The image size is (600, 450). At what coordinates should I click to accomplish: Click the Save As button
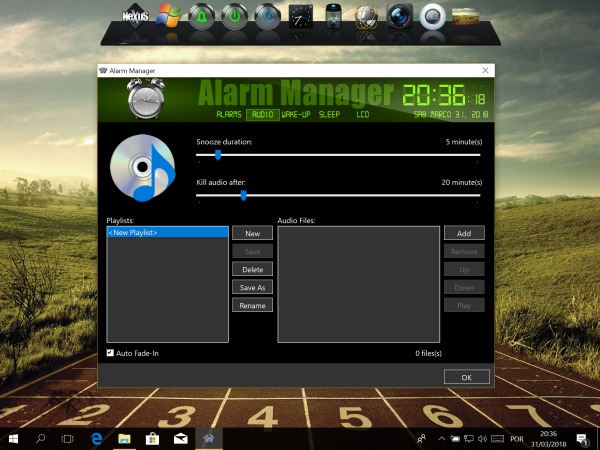252,287
